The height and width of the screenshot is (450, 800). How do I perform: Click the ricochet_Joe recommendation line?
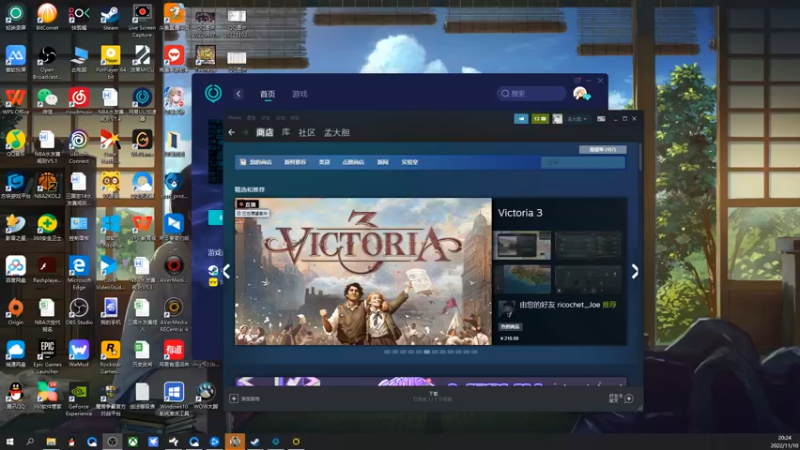click(567, 305)
